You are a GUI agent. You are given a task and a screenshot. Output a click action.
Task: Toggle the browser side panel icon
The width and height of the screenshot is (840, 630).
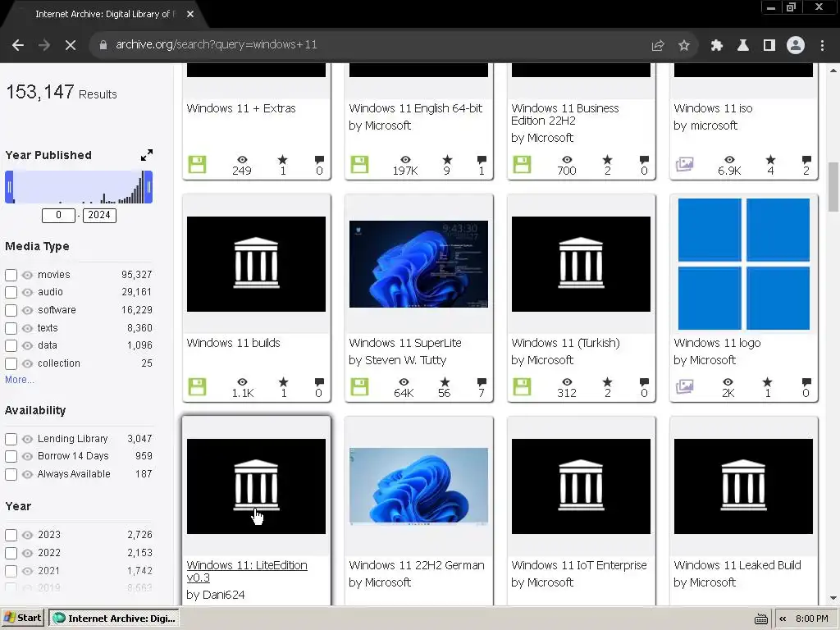coord(769,46)
